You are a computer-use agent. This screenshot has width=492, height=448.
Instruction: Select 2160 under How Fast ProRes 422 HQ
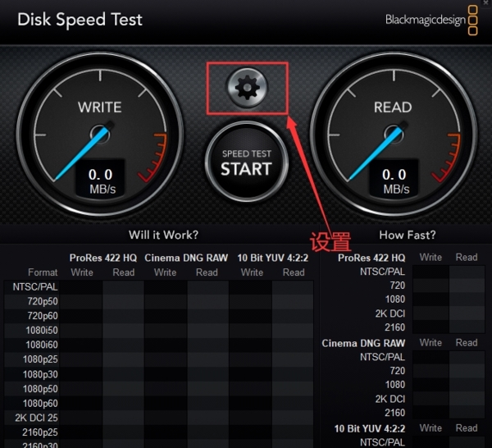[395, 327]
